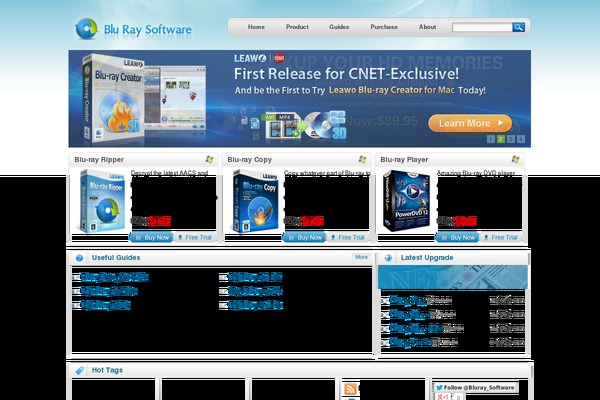Image resolution: width=600 pixels, height=400 pixels.
Task: Click More in the Useful Guides panel
Action: tap(361, 257)
